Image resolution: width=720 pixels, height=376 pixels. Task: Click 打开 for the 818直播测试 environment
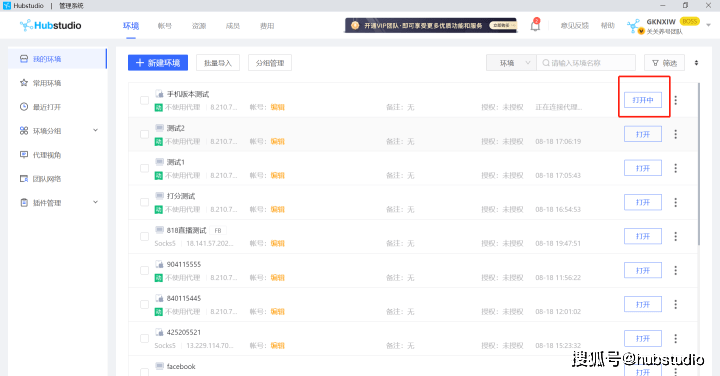tap(643, 236)
